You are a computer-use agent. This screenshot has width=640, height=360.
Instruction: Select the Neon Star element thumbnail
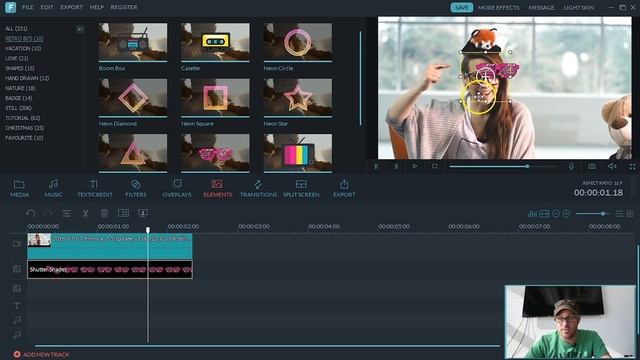(298, 98)
